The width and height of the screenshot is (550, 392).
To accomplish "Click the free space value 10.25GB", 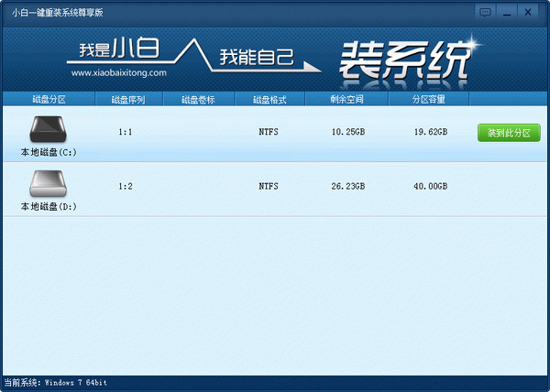I will click(x=348, y=132).
